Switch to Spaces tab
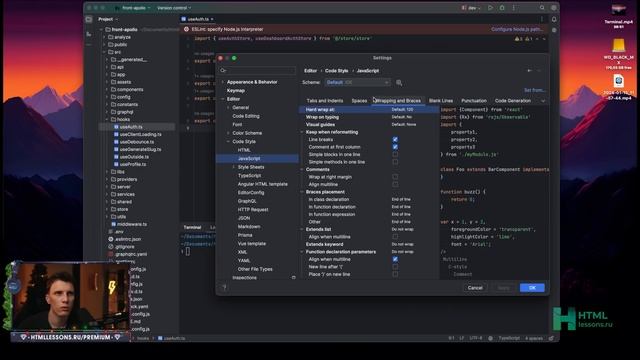640x360 pixels. point(359,101)
